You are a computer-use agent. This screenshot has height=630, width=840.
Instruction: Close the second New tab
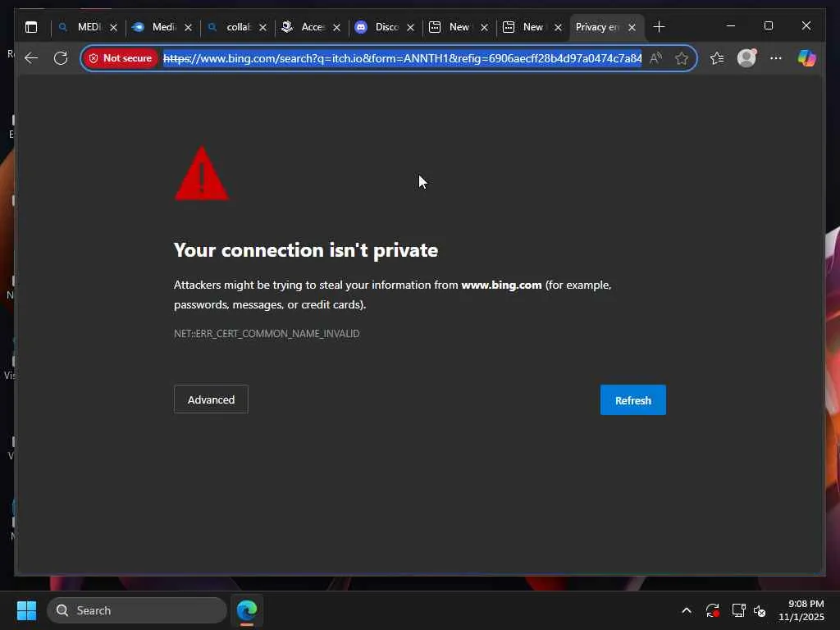(558, 27)
